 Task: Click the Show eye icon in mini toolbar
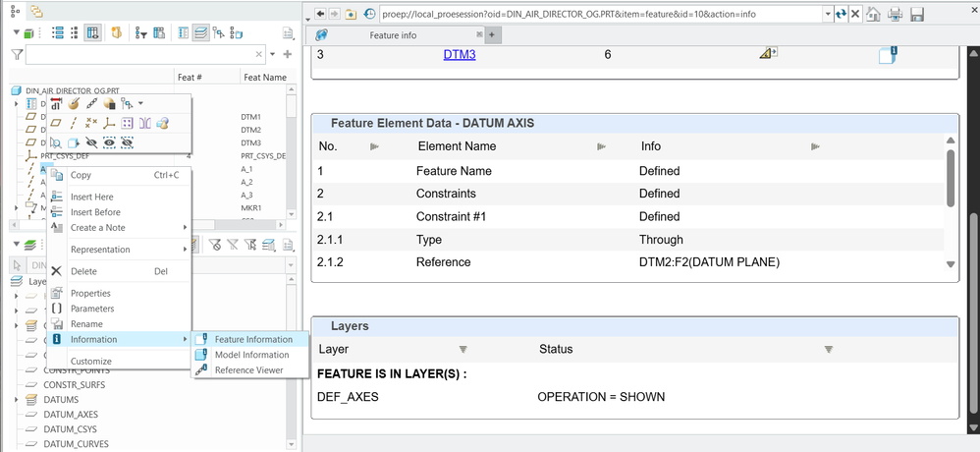pyautogui.click(x=109, y=142)
